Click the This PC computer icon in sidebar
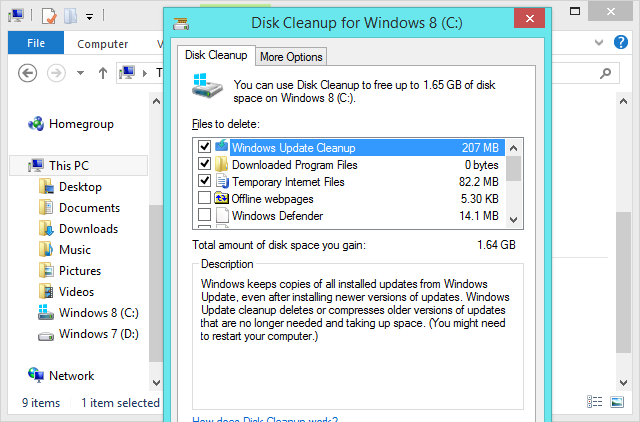 (x=36, y=166)
